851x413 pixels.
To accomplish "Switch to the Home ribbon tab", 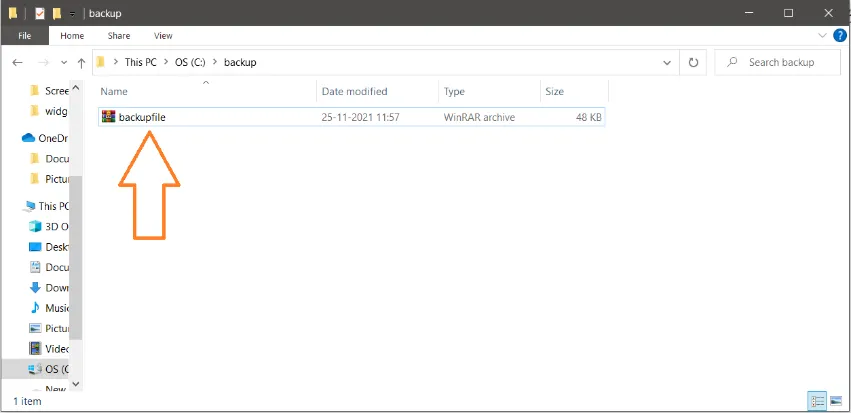I will (x=72, y=36).
